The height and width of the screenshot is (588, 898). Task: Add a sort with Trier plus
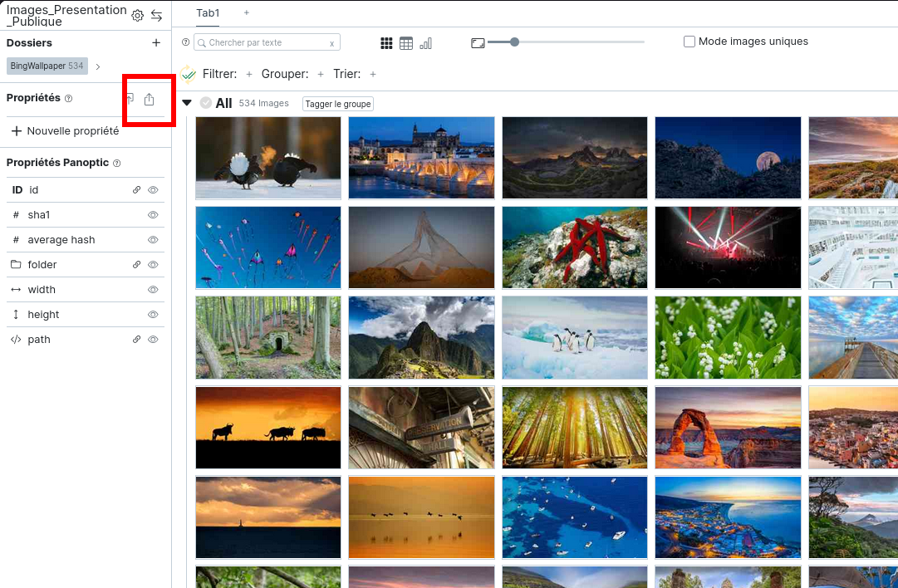tap(373, 74)
